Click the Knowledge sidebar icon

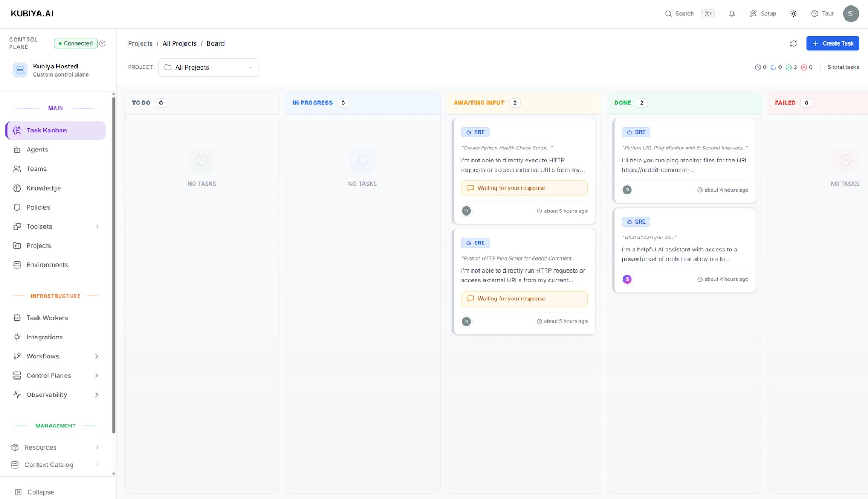17,188
